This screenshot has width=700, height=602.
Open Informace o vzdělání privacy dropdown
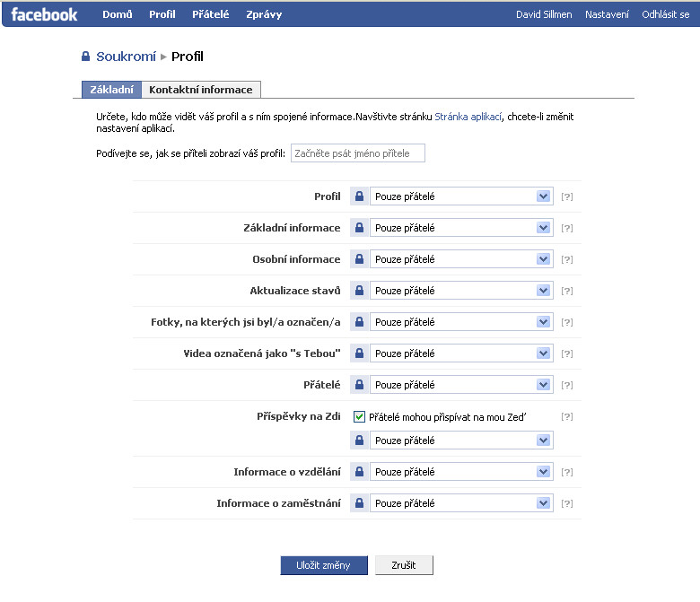coord(461,472)
